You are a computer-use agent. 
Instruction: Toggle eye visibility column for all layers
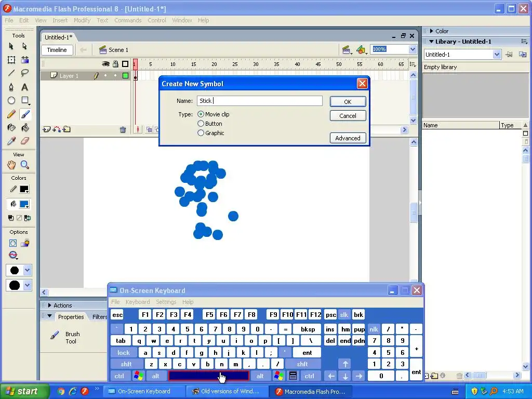(105, 64)
